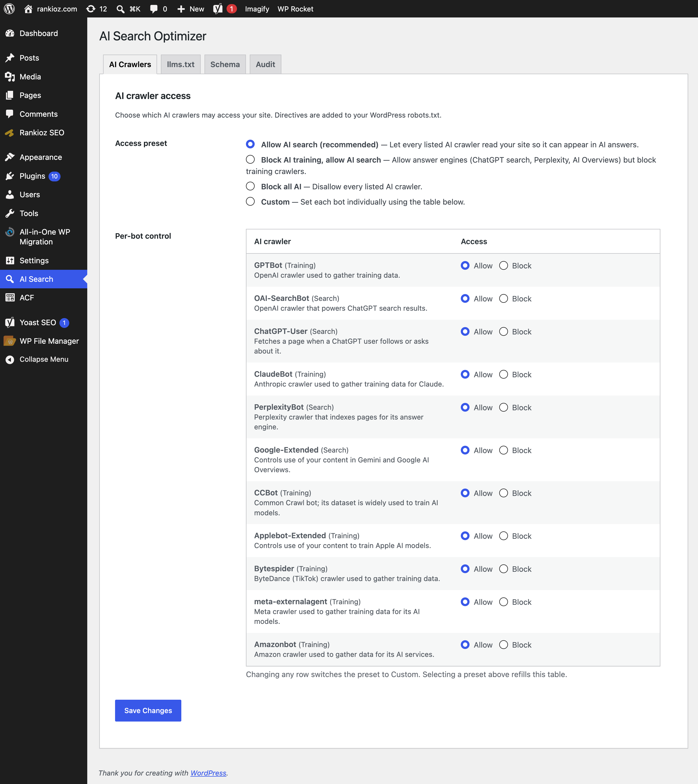Click the red Yoast notification count in the admin bar
698x784 pixels.
(x=232, y=9)
